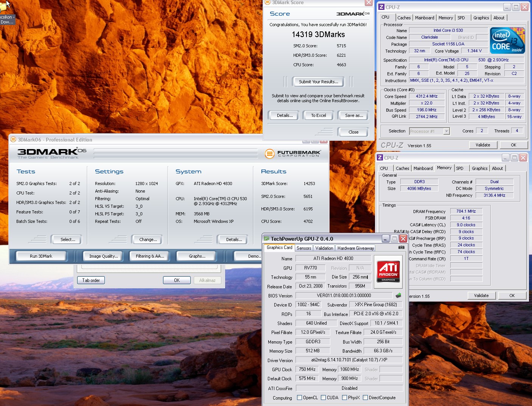
Task: Click the BIOS Version field in GPU-Z
Action: (344, 296)
